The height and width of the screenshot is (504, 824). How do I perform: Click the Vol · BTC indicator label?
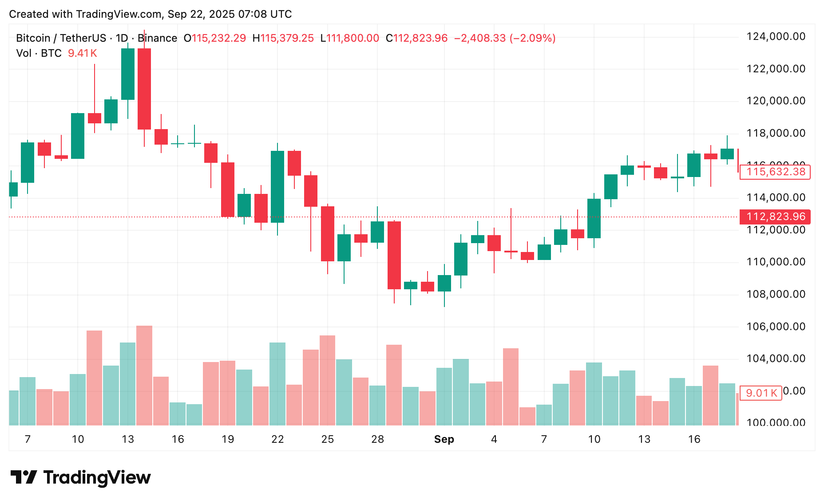(x=39, y=53)
